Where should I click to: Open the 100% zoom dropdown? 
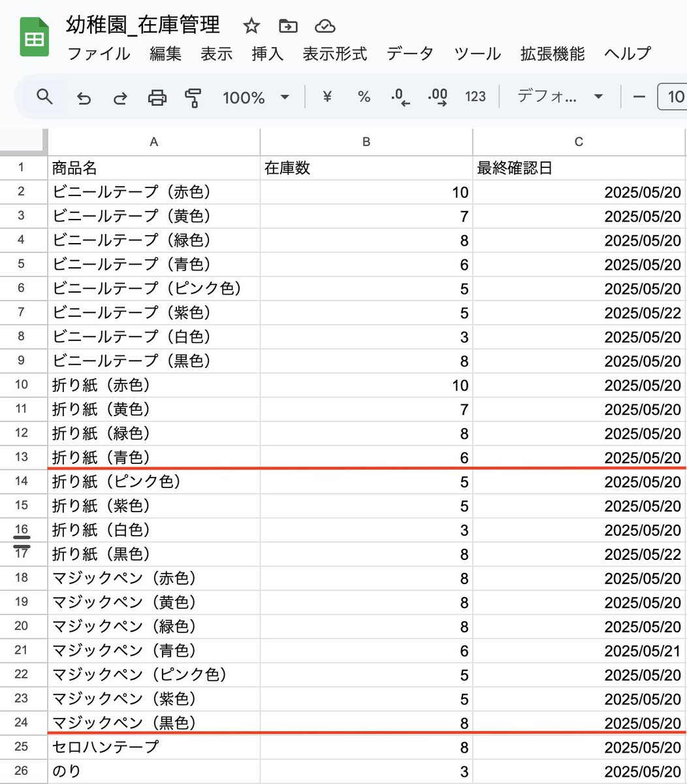(x=256, y=98)
